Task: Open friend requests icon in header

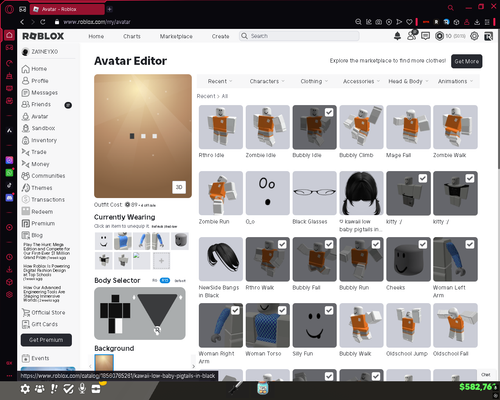Action: coord(412,35)
